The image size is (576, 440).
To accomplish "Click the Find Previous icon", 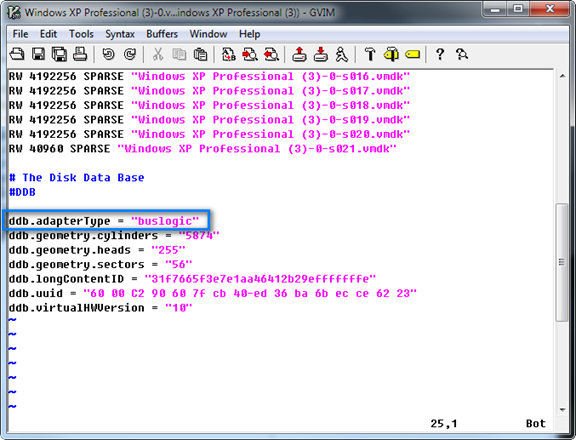I will [x=271, y=54].
